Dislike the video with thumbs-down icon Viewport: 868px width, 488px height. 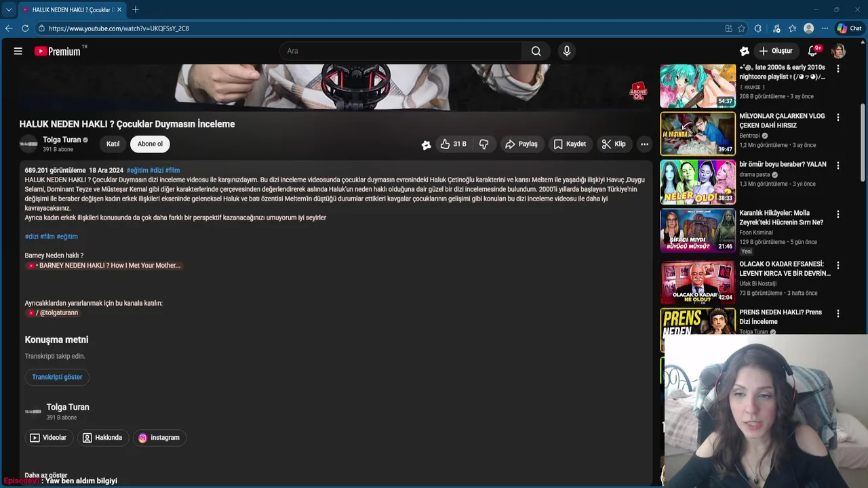click(484, 144)
